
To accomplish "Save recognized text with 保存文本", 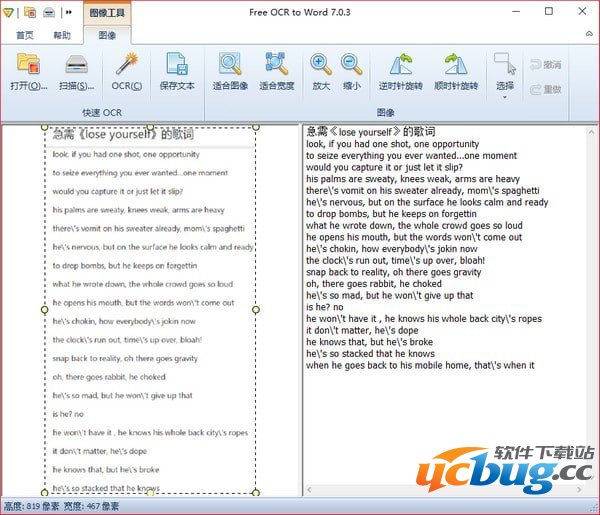I will tap(177, 72).
